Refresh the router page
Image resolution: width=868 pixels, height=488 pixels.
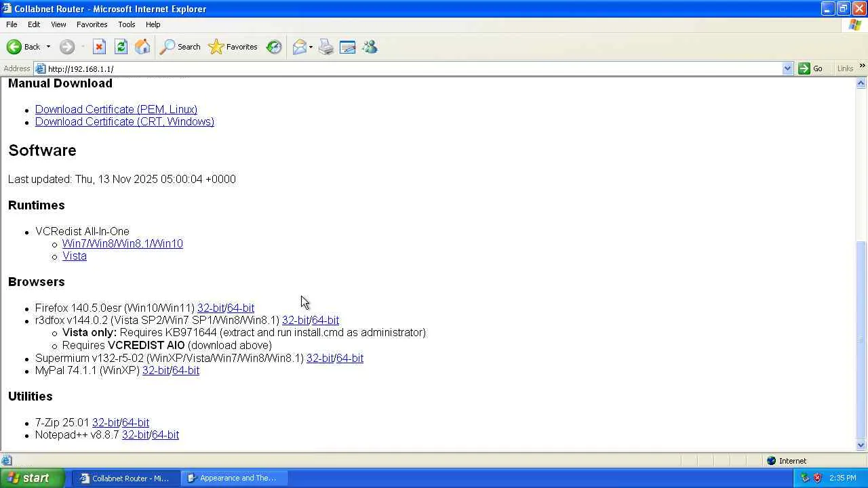pos(121,47)
